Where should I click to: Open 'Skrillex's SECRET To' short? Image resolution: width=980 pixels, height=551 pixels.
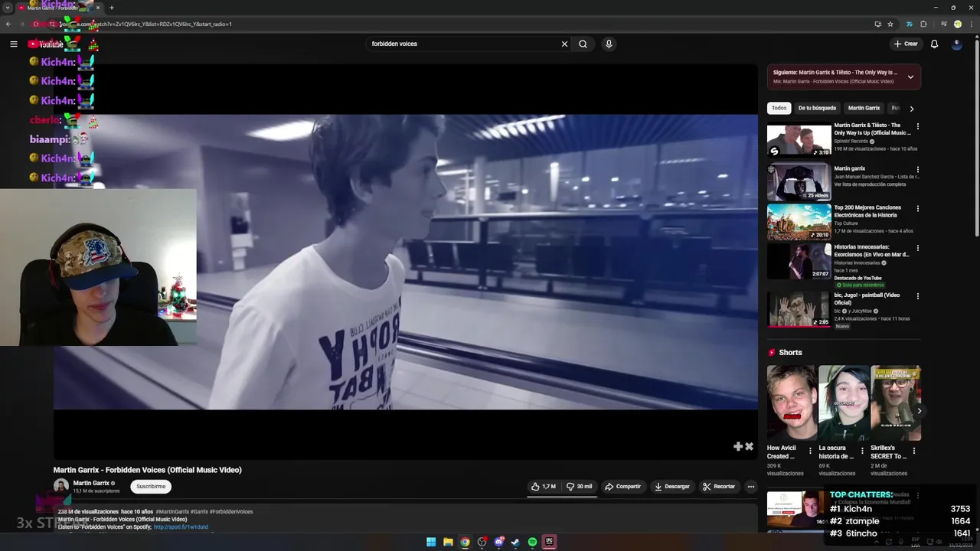[x=895, y=403]
